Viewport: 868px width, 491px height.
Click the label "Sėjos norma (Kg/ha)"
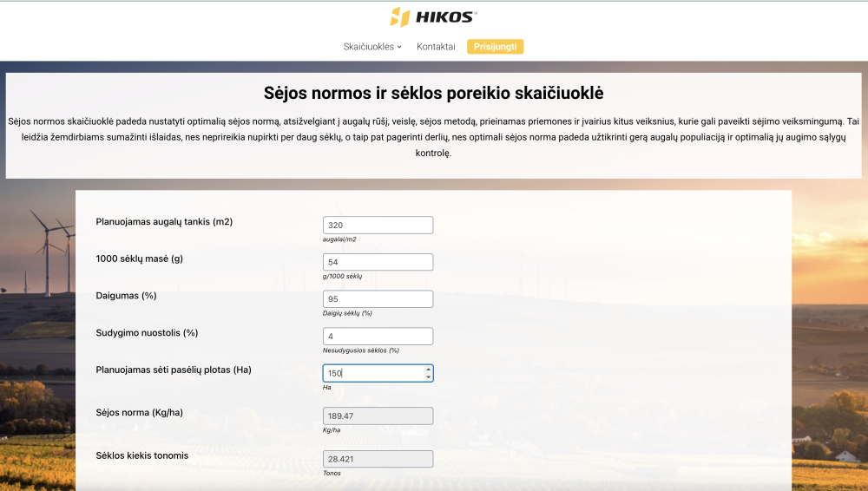coord(140,412)
